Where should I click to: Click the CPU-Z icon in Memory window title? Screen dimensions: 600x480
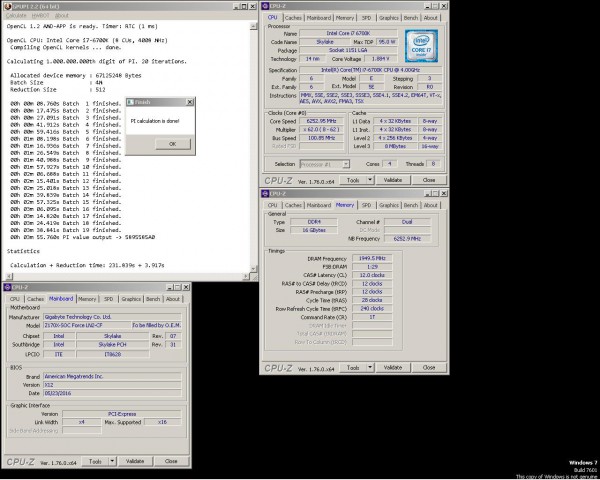click(x=265, y=193)
